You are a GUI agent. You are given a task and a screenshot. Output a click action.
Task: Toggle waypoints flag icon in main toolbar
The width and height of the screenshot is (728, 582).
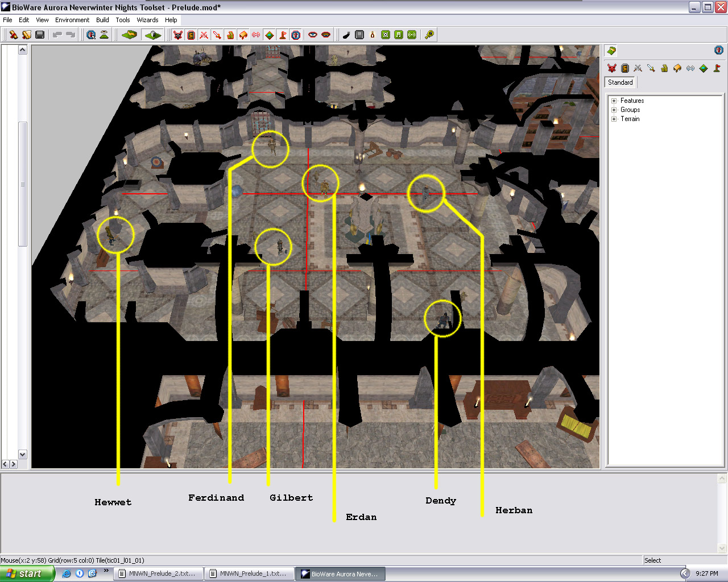tap(283, 35)
